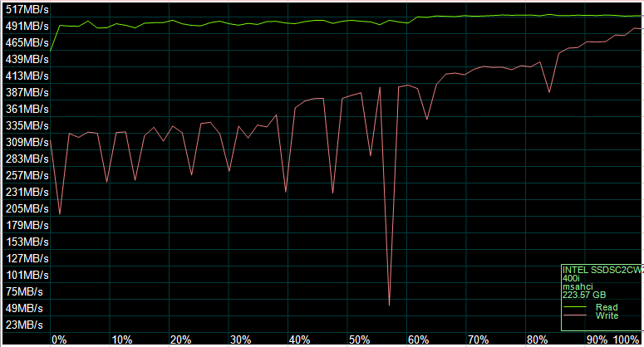Click the 400i firmware label in legend

pos(571,278)
